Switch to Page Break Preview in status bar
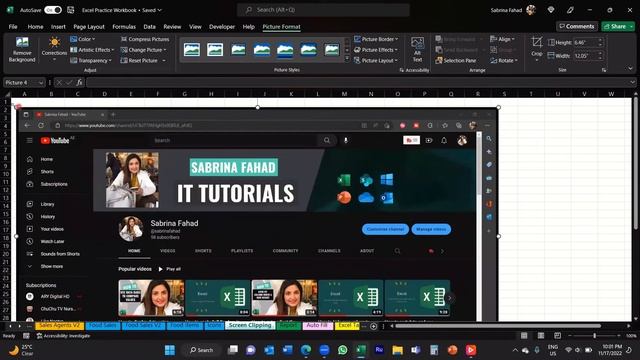640x360 pixels. tap(558, 336)
